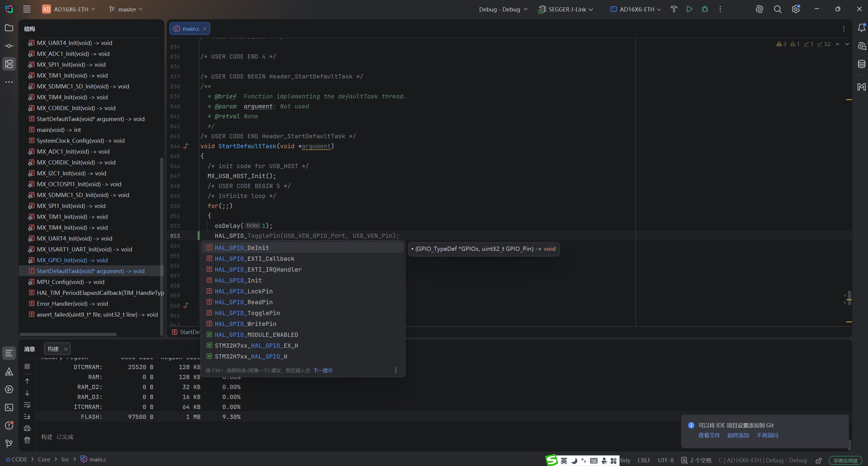868x466 pixels.
Task: Click the Build hammer icon
Action: pyautogui.click(x=673, y=9)
